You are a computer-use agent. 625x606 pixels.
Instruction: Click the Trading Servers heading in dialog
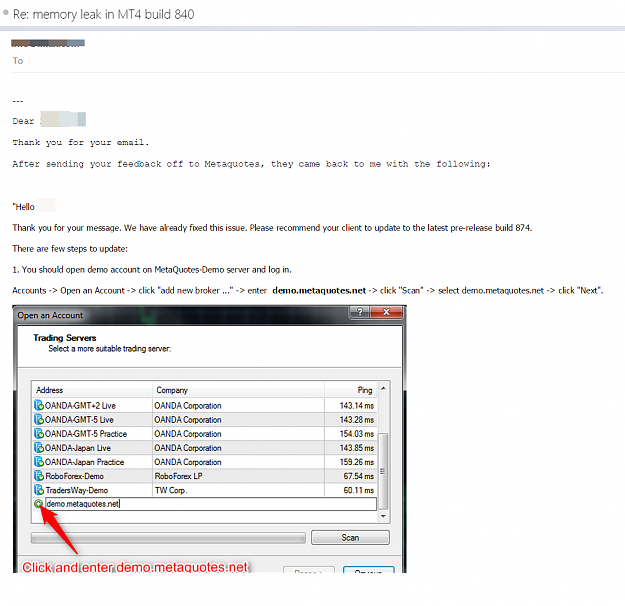[65, 338]
